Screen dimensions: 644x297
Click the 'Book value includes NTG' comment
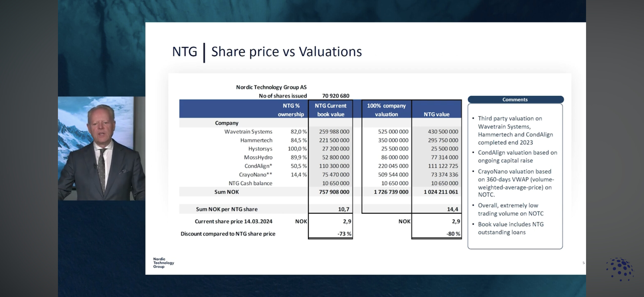(x=511, y=228)
